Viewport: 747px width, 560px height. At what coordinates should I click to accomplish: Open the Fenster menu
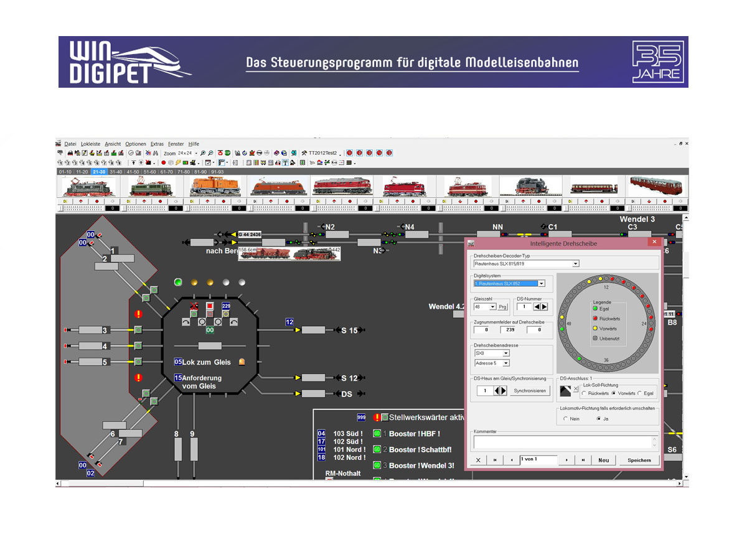pyautogui.click(x=176, y=144)
